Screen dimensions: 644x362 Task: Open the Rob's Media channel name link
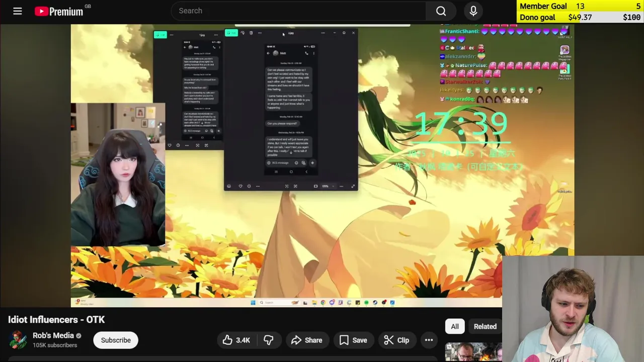click(x=53, y=335)
